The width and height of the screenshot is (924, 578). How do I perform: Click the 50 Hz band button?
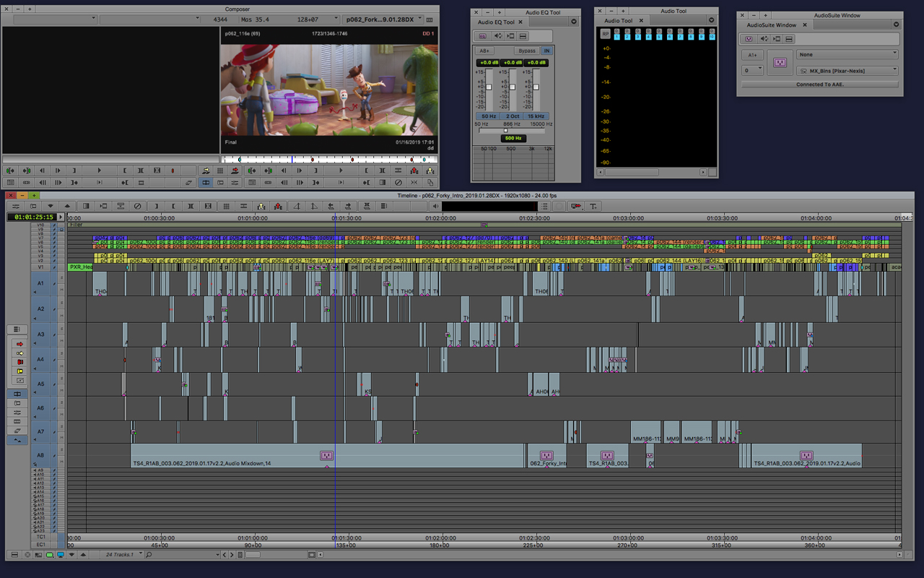(489, 116)
